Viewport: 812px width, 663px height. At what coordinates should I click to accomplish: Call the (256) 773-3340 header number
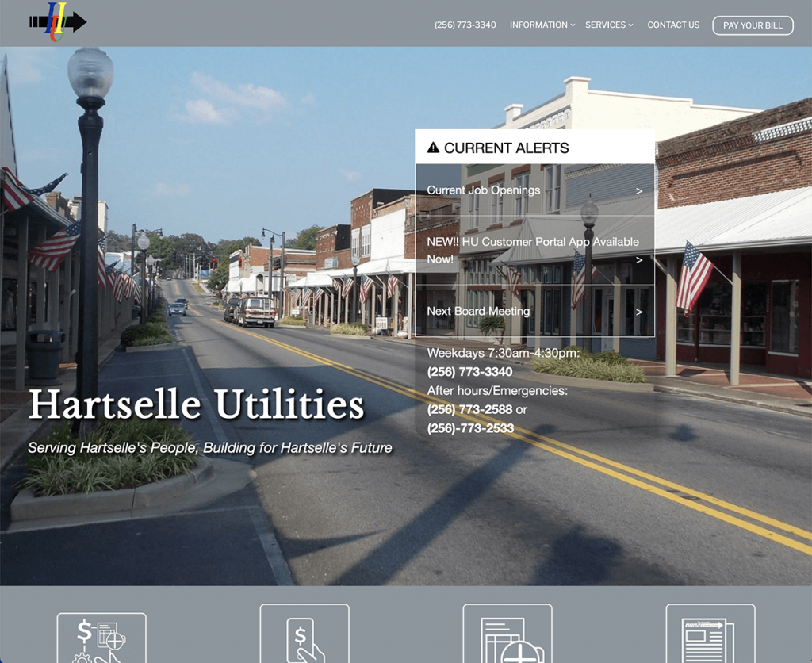coord(465,25)
